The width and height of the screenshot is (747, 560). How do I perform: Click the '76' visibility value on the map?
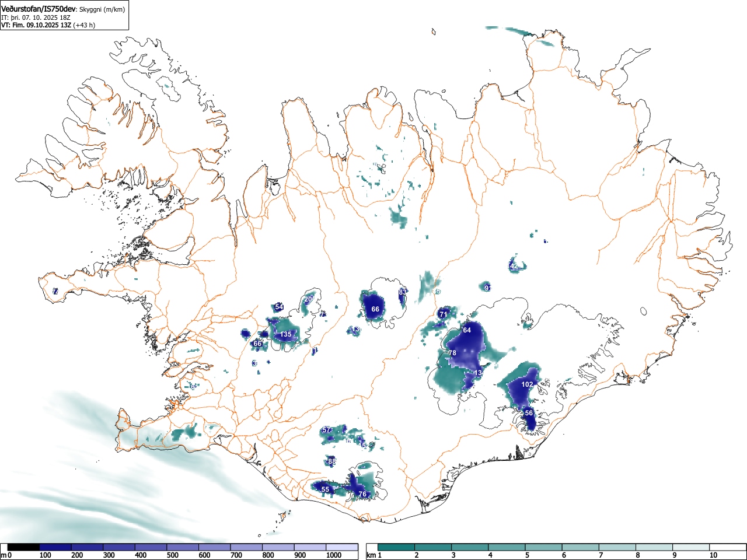click(x=362, y=495)
